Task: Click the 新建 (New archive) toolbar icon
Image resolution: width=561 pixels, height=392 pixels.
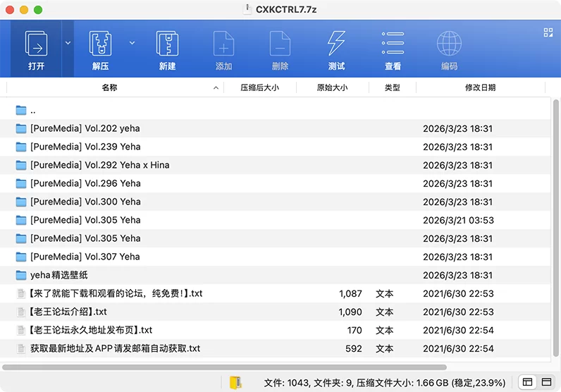Action: [167, 44]
